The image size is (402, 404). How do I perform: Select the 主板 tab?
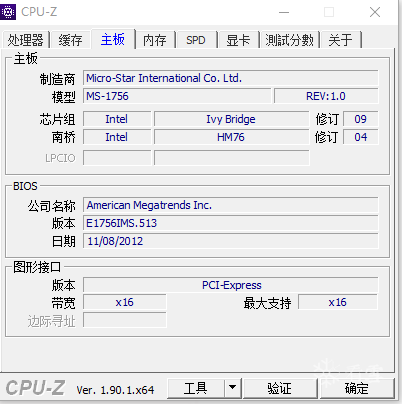coord(113,39)
